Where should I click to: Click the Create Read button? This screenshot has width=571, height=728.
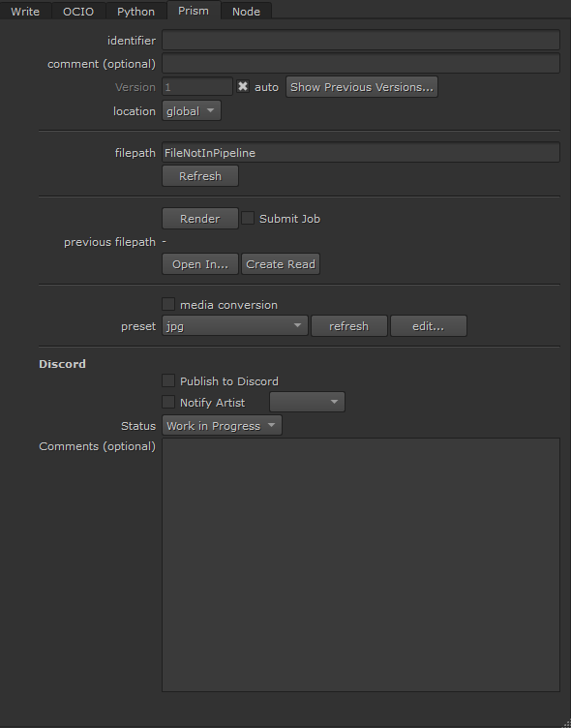(x=281, y=264)
